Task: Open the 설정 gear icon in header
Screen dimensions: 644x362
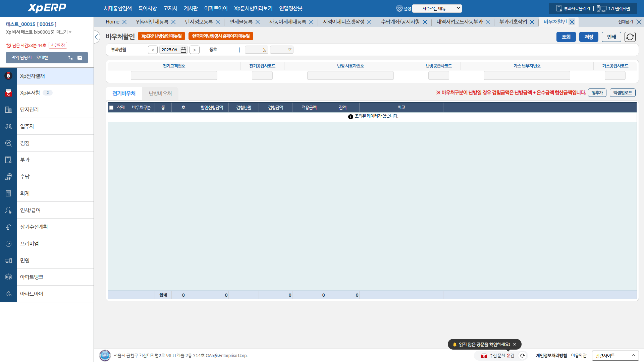Action: [x=399, y=8]
